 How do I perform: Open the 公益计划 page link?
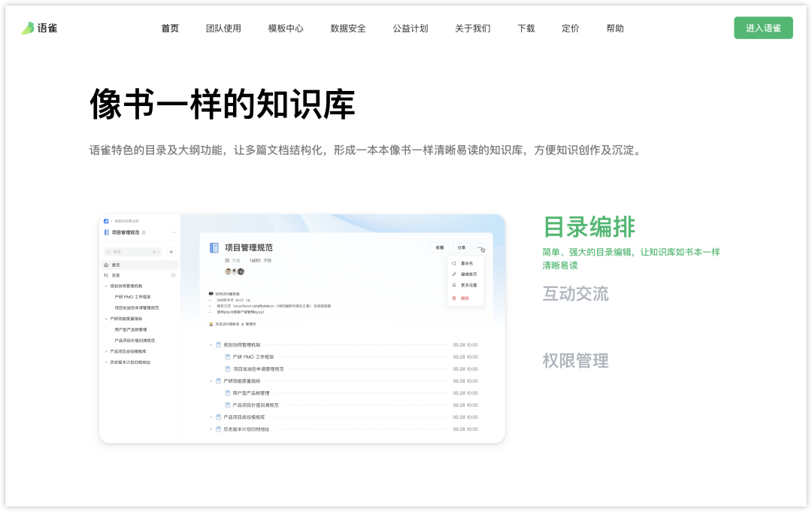pyautogui.click(x=411, y=29)
